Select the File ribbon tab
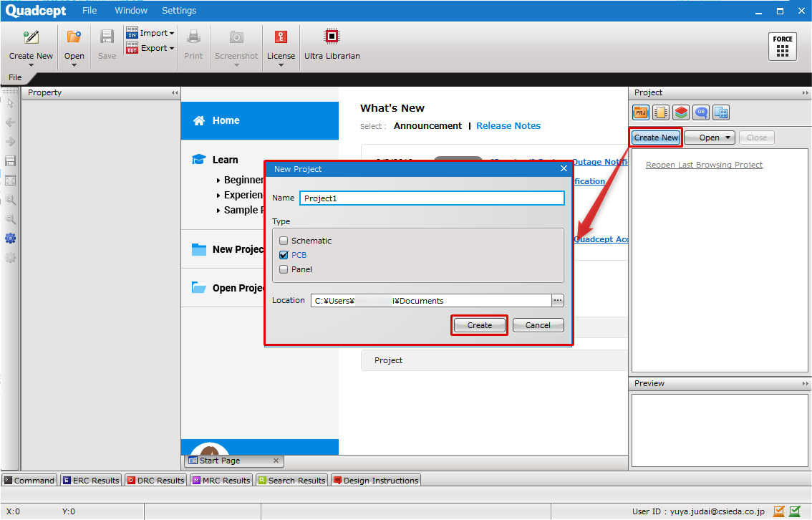The width and height of the screenshot is (812, 520). pos(15,77)
